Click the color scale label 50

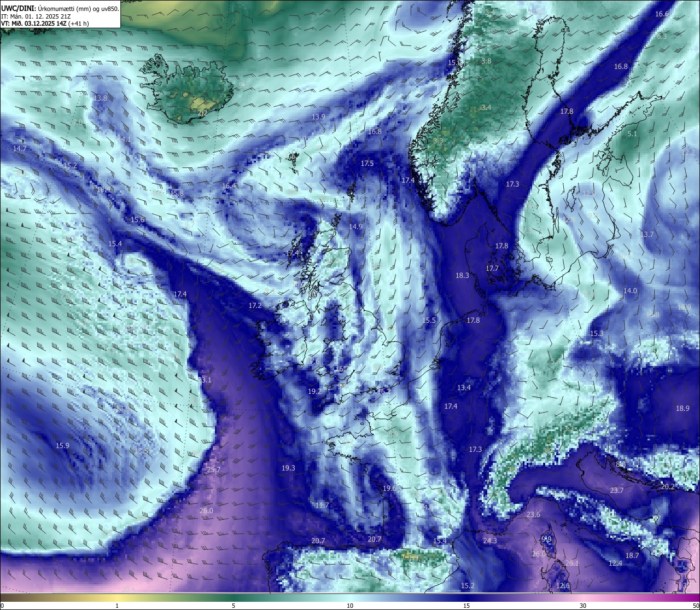pos(695,606)
